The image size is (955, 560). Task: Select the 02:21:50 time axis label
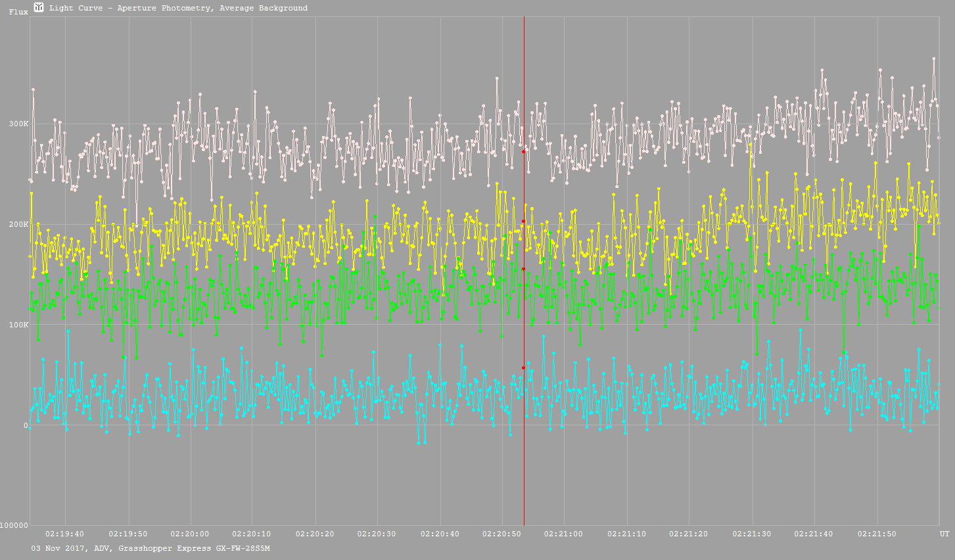(x=877, y=534)
